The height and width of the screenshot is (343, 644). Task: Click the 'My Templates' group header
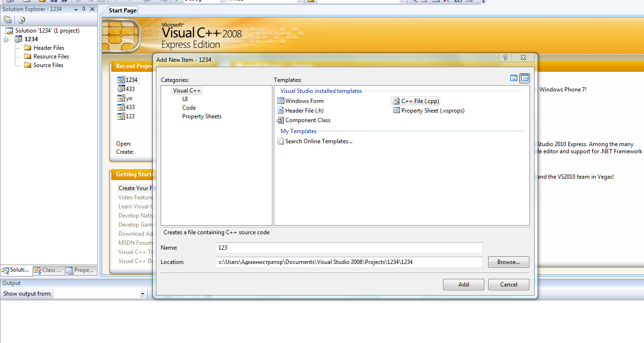[x=298, y=131]
